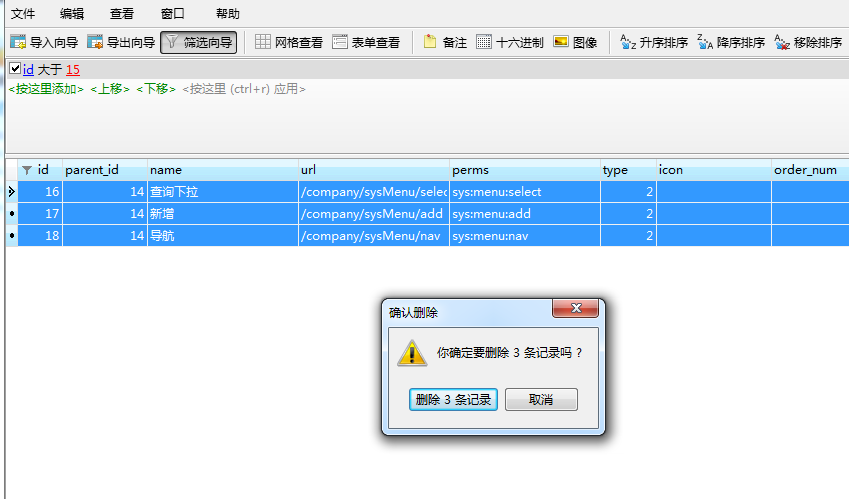The image size is (849, 499).
Task: Switch to 网格查看 grid view
Action: tap(289, 42)
